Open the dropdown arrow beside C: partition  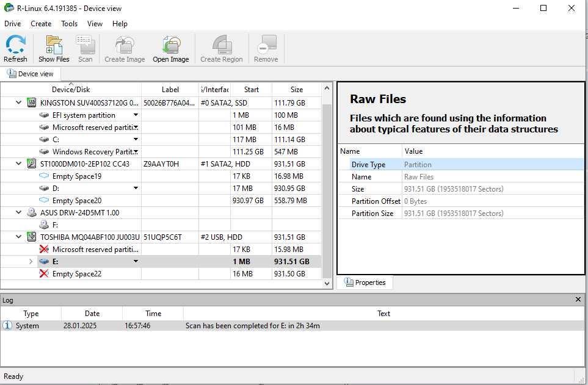pyautogui.click(x=136, y=140)
